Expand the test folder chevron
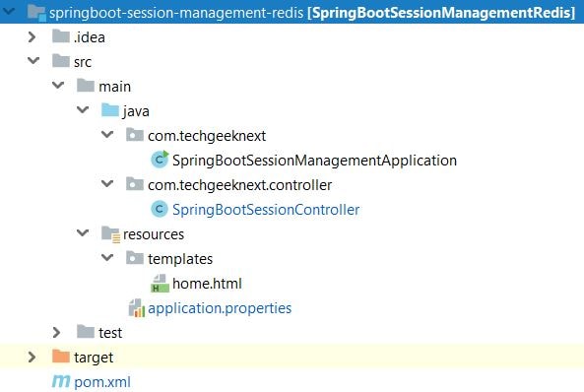The width and height of the screenshot is (584, 392). click(56, 332)
